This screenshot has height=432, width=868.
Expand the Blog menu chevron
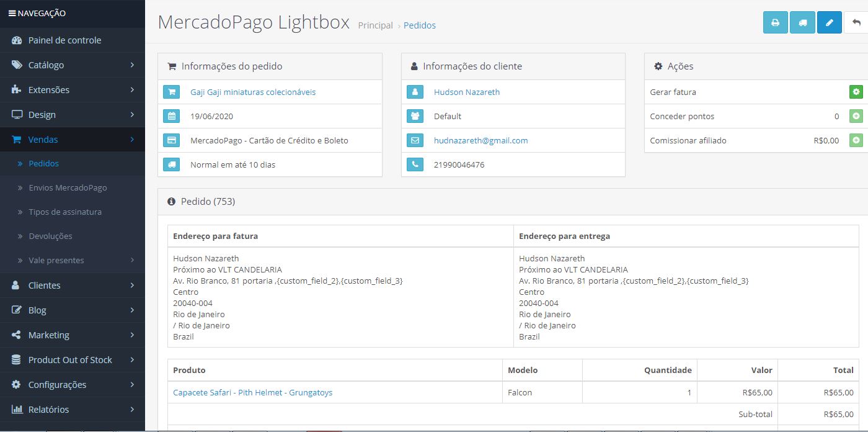pos(132,310)
